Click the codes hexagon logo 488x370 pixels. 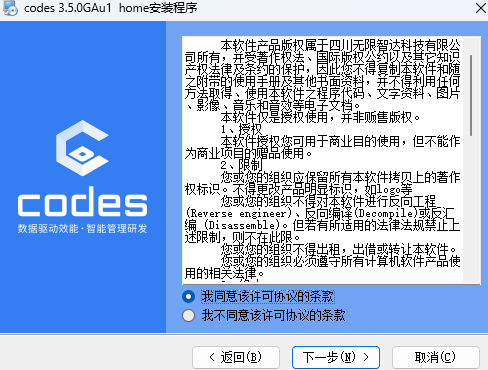click(82, 148)
